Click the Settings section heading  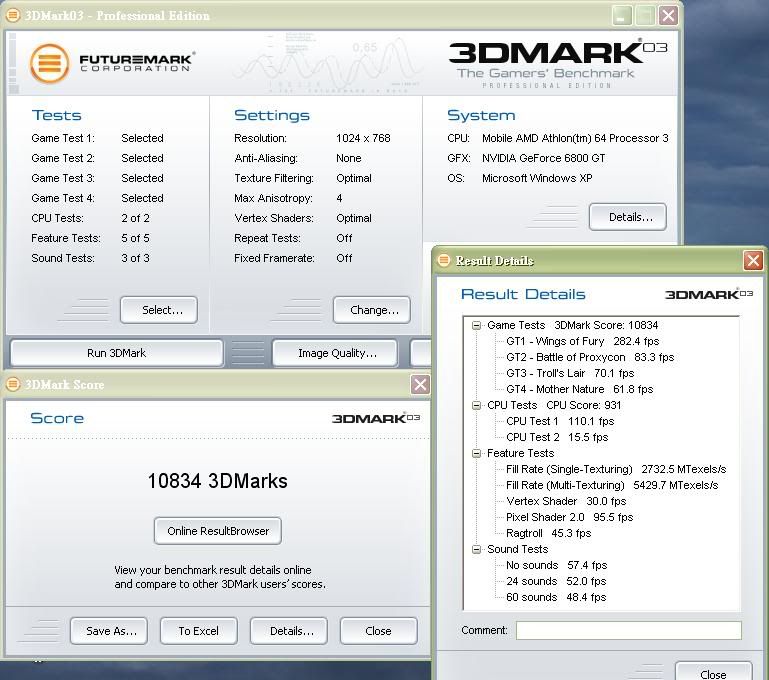272,115
